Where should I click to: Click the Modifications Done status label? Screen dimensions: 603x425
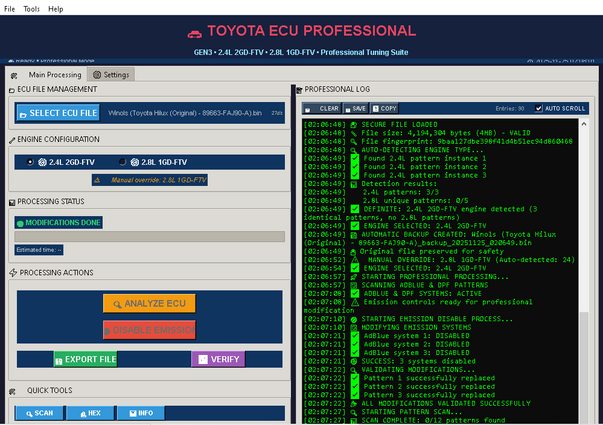[58, 222]
